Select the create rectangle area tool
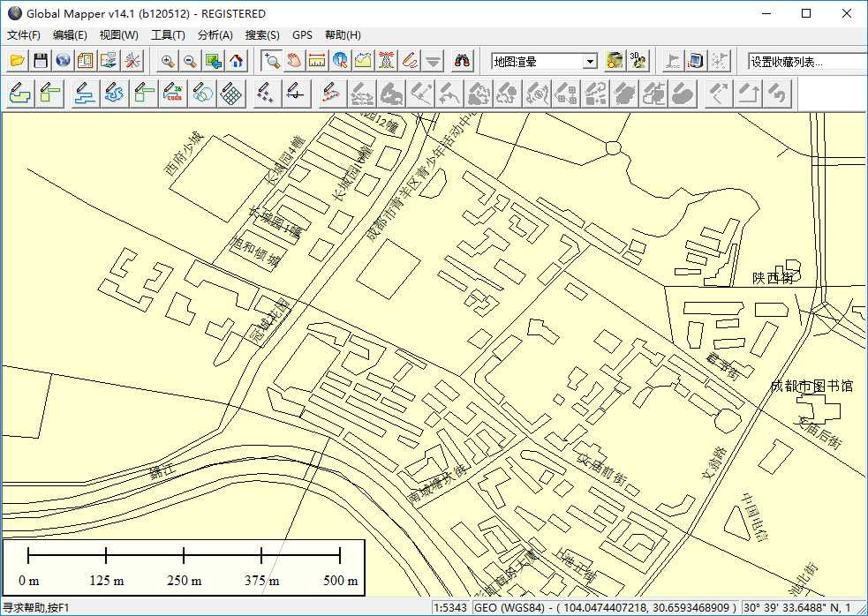 pyautogui.click(x=50, y=93)
